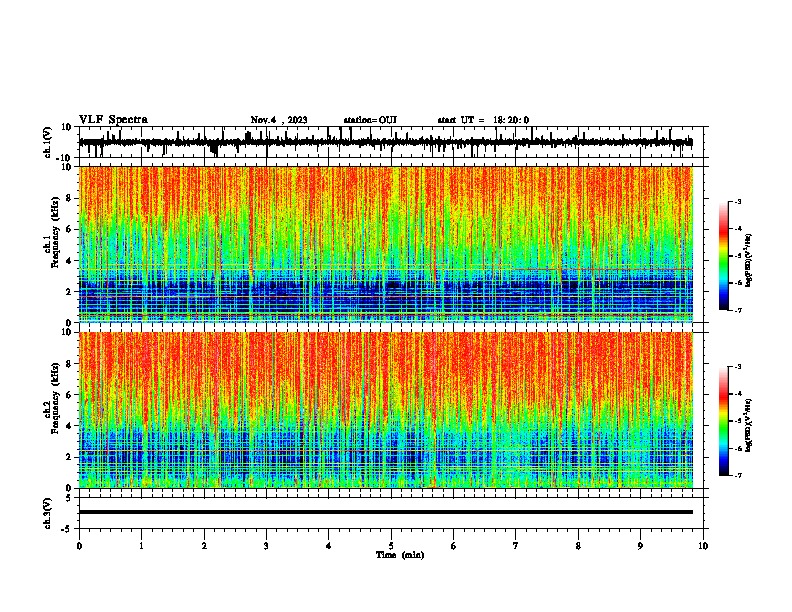Click the "ch.1(V)" waveform axis label
The image size is (792, 612).
click(48, 142)
